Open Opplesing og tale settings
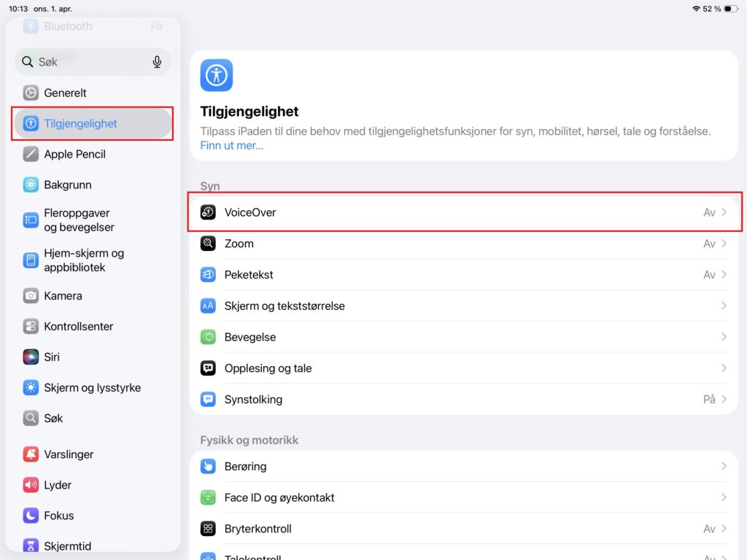The height and width of the screenshot is (560, 747). click(x=463, y=368)
